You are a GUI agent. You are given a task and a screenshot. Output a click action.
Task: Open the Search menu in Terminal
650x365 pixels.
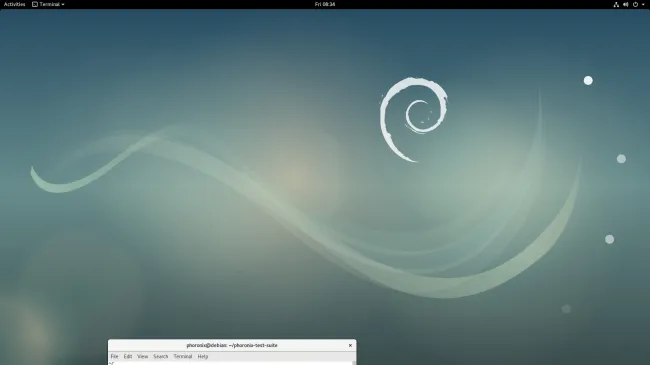tap(160, 356)
